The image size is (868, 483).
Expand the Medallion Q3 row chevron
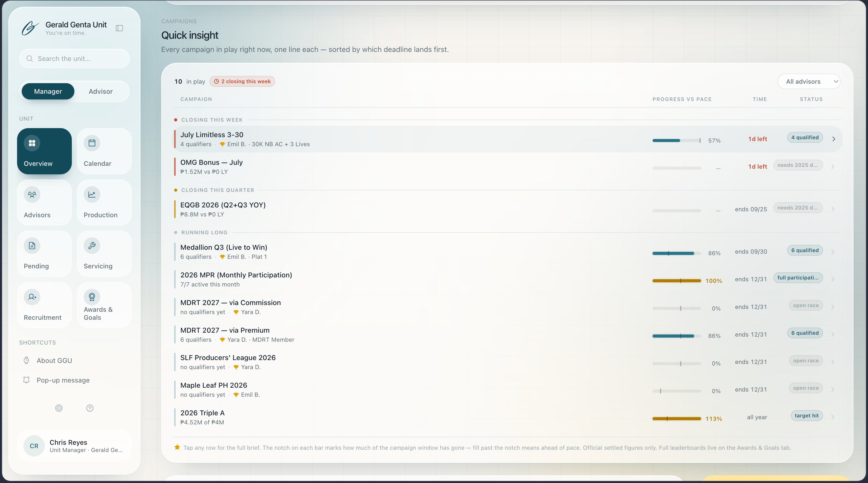[833, 252]
